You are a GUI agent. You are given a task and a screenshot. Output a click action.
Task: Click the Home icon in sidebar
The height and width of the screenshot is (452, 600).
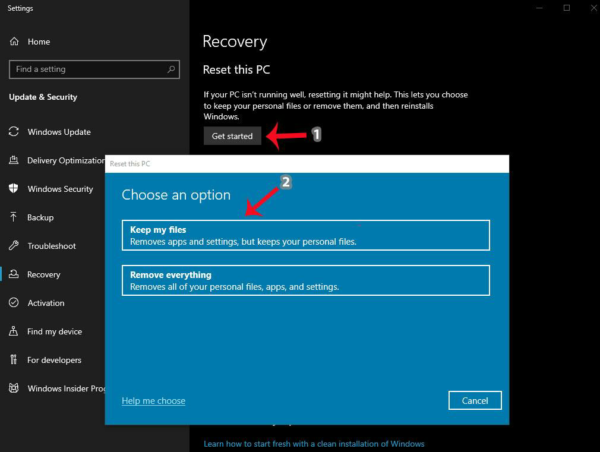(x=15, y=42)
